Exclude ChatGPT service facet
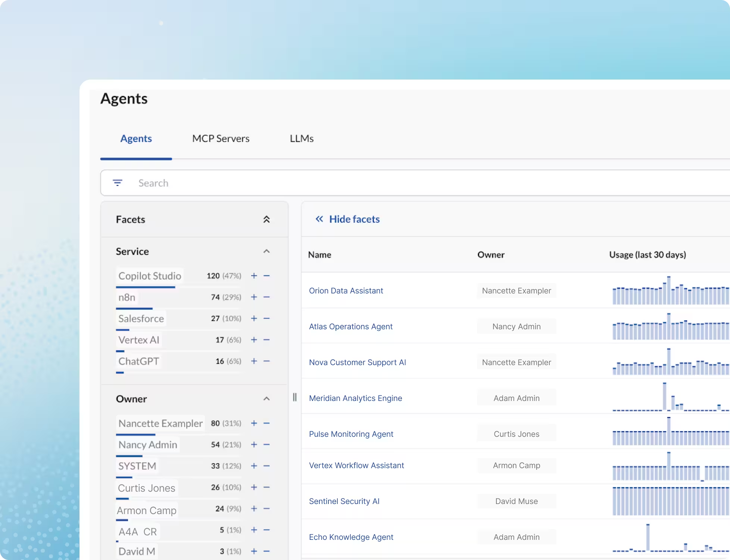 point(266,361)
